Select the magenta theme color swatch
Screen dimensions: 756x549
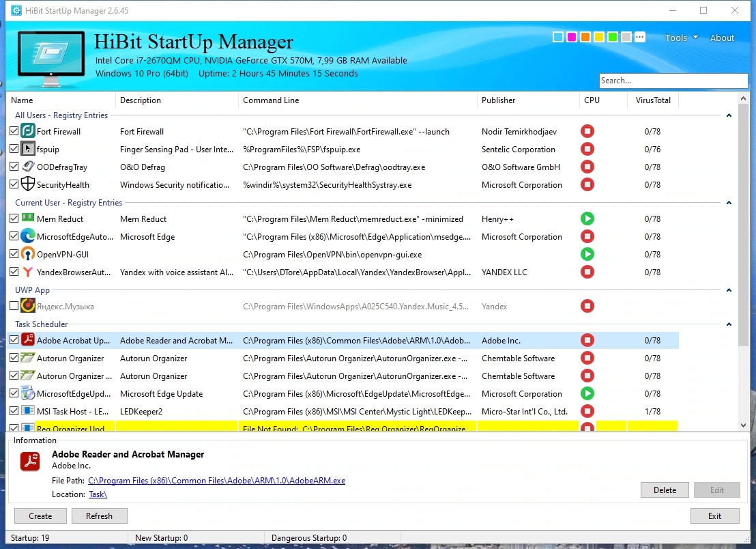572,37
